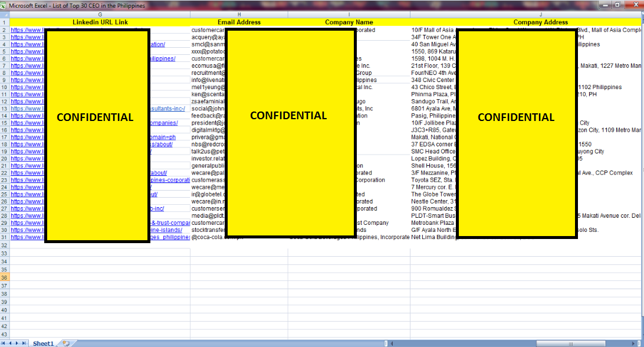Click the acquery@ay email cell

(208, 37)
